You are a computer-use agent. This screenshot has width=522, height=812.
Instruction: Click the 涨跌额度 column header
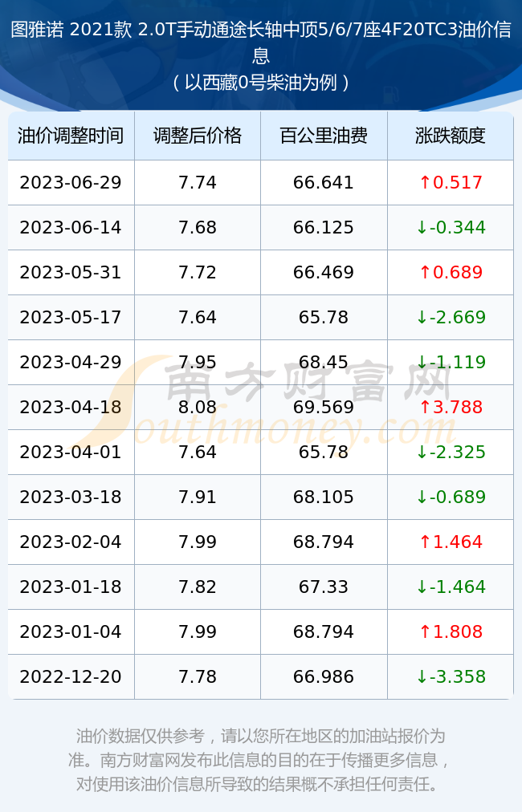450,136
